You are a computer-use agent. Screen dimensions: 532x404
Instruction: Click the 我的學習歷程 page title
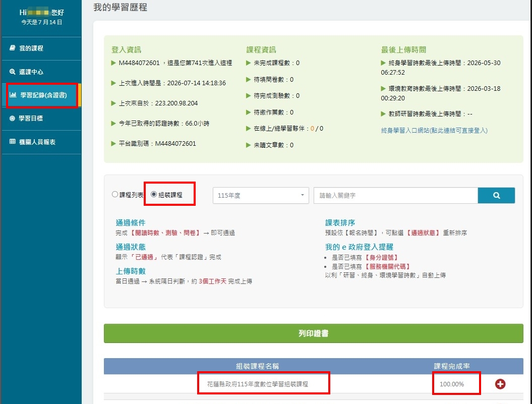(120, 7)
